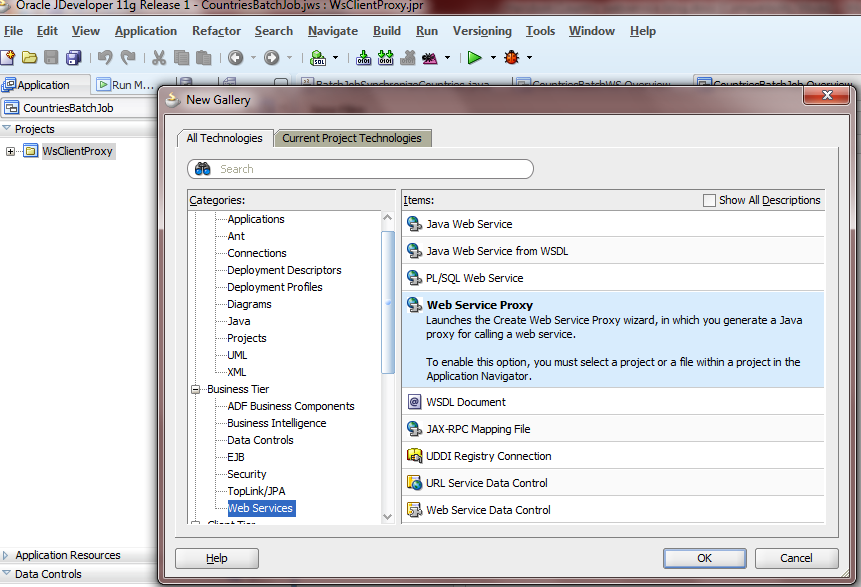Click the SQL worksheet toolbar icon
Screen dimensions: 861x587
coord(318,58)
